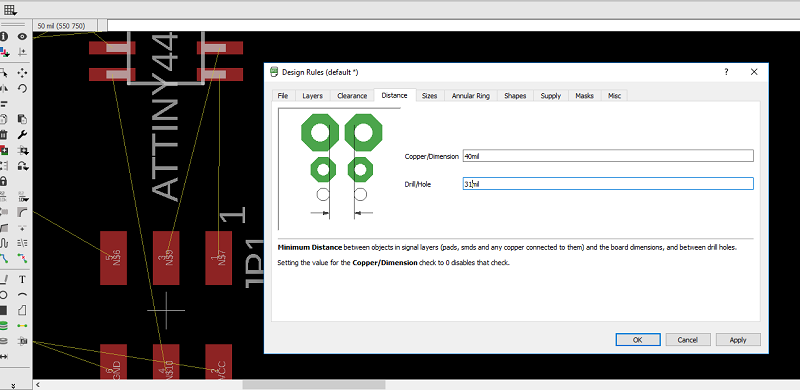Screen dimensions: 800x390
Task: Select the Polygon tool
Action: [22, 310]
